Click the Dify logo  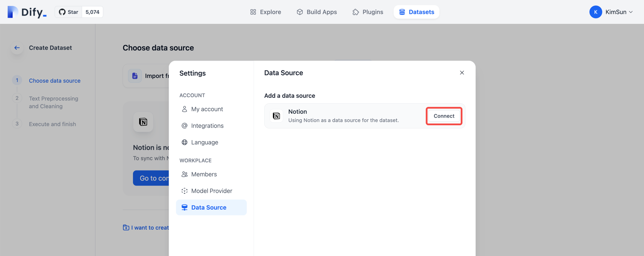click(x=27, y=12)
